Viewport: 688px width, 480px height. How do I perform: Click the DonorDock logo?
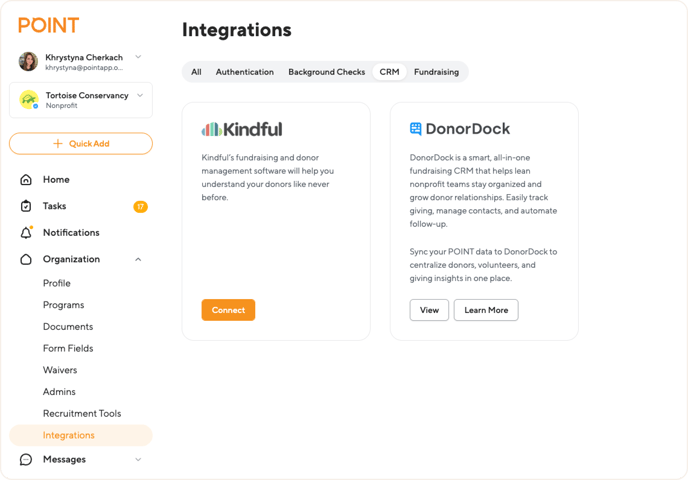[460, 129]
